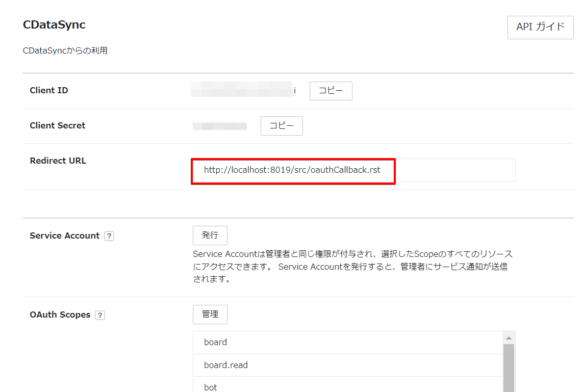
Task: Issue a Service Account with 発行 button
Action: pos(210,235)
